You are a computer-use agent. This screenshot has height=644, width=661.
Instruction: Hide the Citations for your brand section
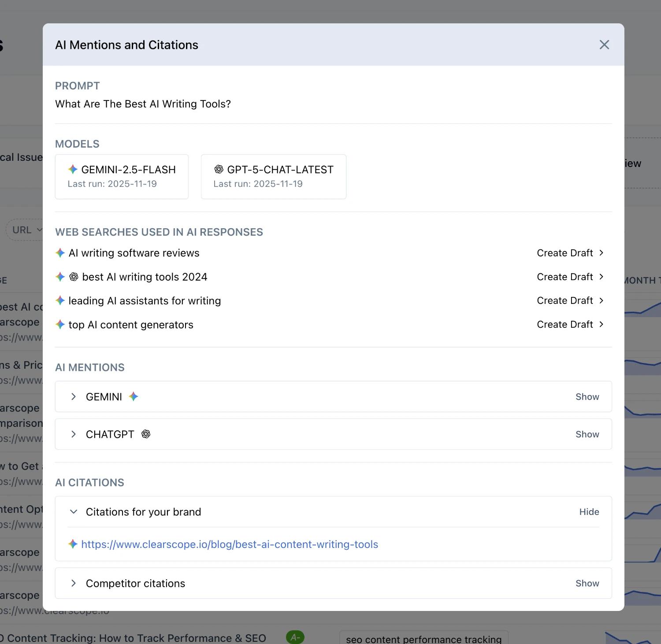click(x=589, y=512)
